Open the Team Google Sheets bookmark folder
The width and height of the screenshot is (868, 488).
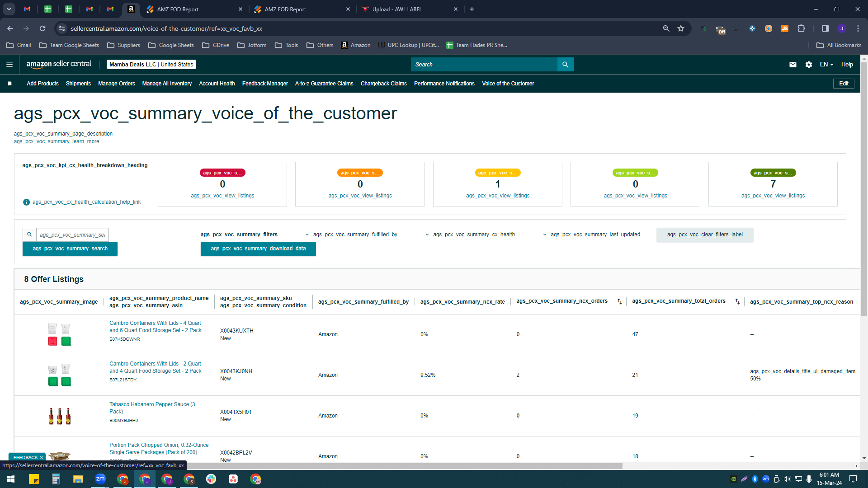tap(69, 45)
